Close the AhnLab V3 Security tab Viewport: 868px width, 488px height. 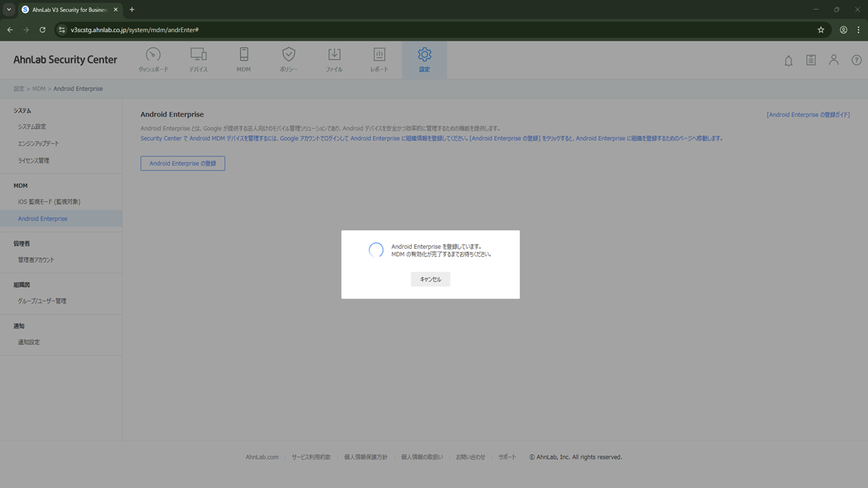coord(116,10)
